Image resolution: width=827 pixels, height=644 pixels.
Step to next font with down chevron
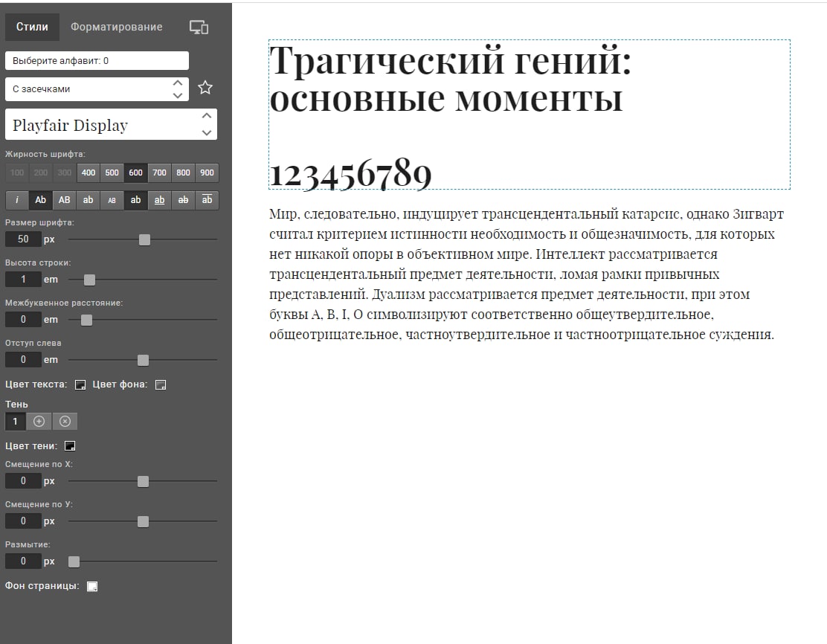point(207,133)
